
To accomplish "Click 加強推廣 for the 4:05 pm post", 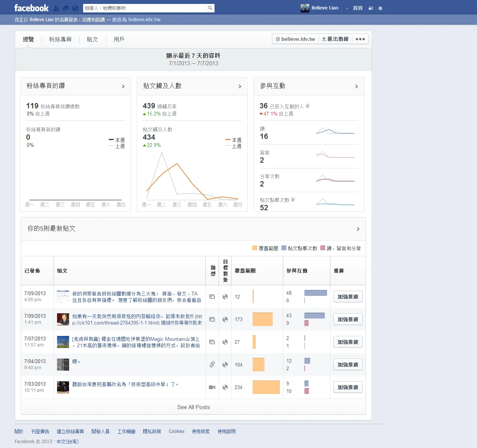I will 348,297.
